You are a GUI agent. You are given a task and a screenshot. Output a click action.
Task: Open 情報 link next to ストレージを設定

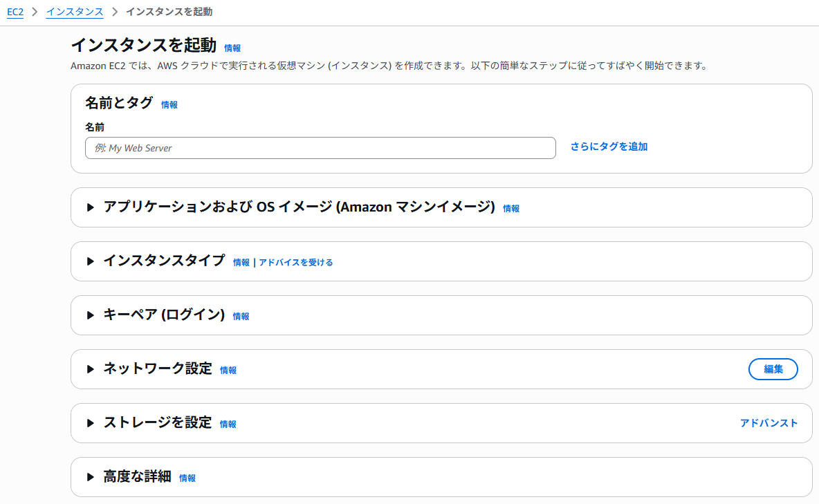tap(228, 424)
